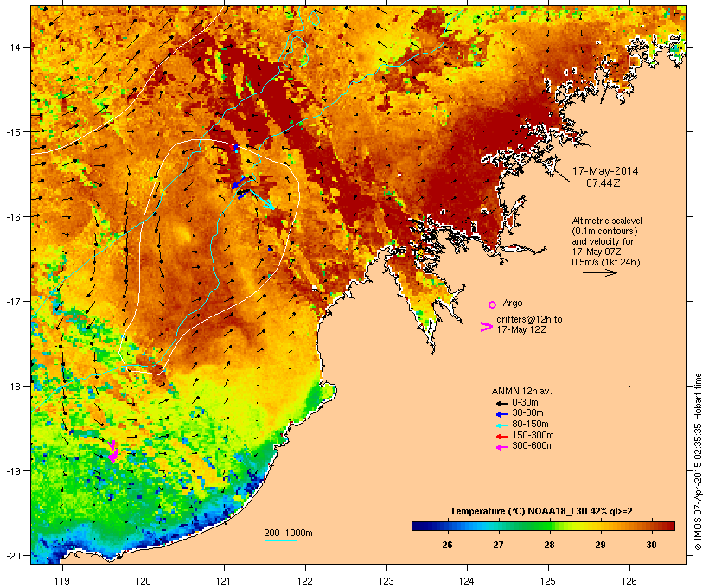This screenshot has width=709, height=588.
Task: Click the latitude axis label -20
Action: point(13,556)
